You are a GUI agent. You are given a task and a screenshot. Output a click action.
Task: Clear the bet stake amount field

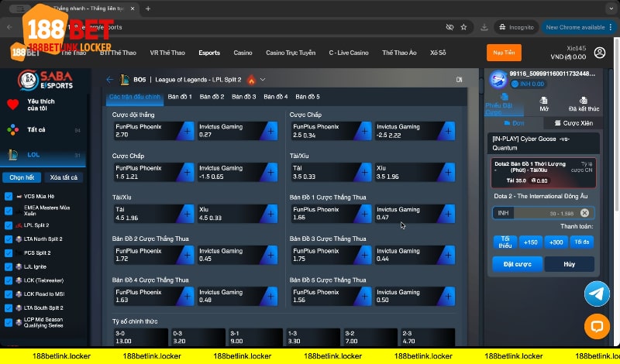pyautogui.click(x=584, y=213)
